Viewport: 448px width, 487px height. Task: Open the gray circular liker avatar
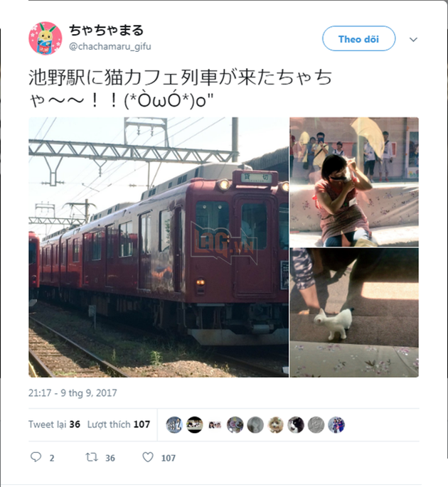pos(255,425)
